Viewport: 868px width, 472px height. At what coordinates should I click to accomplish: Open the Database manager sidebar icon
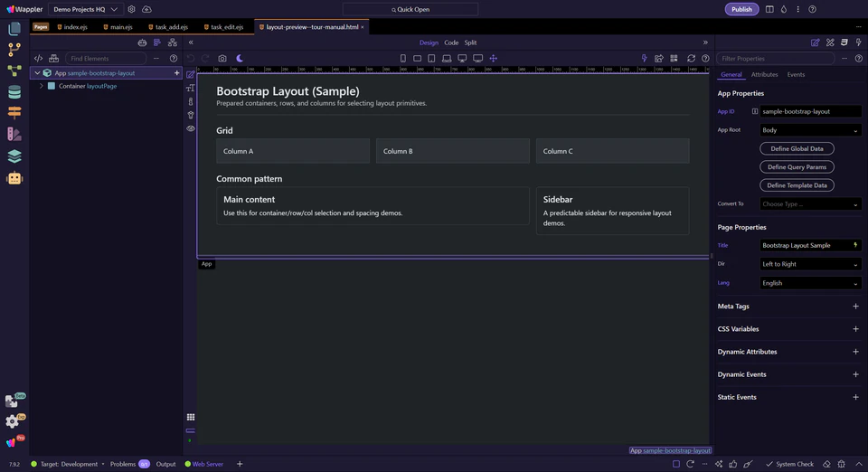(x=14, y=92)
